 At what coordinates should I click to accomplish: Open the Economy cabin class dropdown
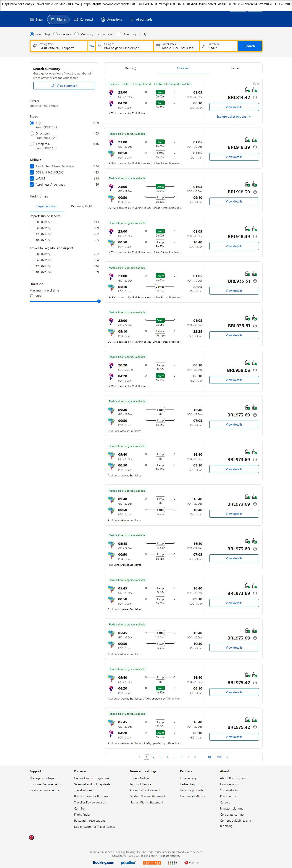click(104, 34)
